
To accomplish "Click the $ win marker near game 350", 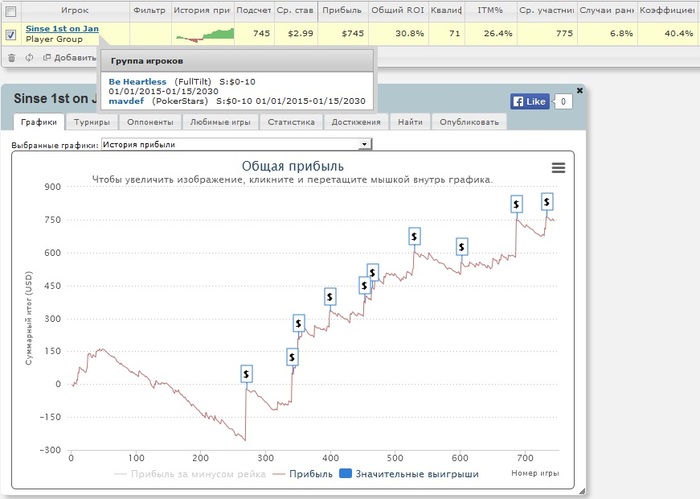I will [299, 323].
